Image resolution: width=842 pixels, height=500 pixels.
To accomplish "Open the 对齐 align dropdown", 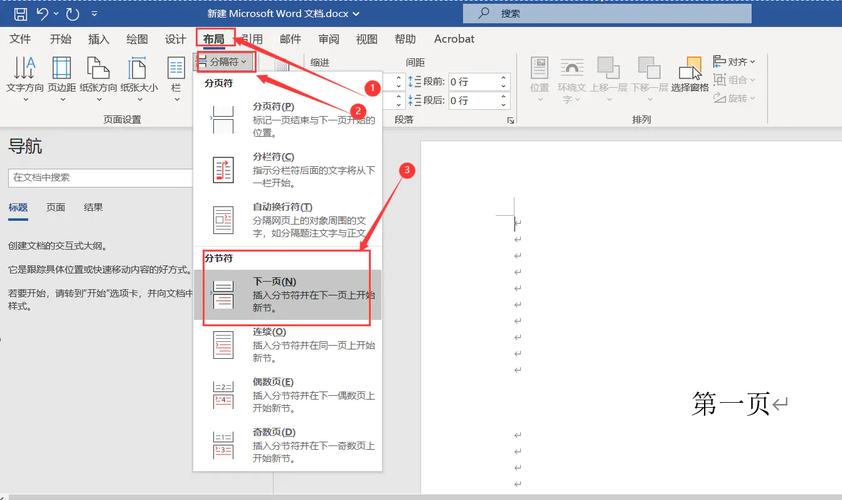I will (x=734, y=62).
